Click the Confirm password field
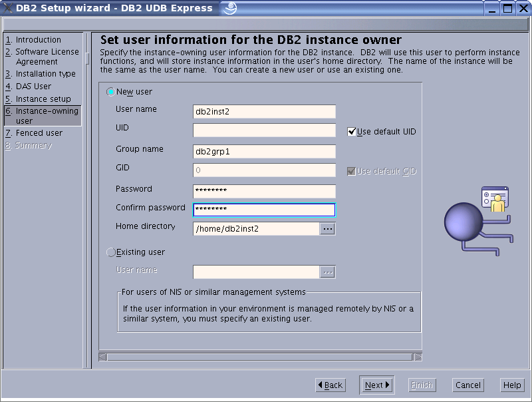Viewport: 532px width, 402px height. [264, 210]
